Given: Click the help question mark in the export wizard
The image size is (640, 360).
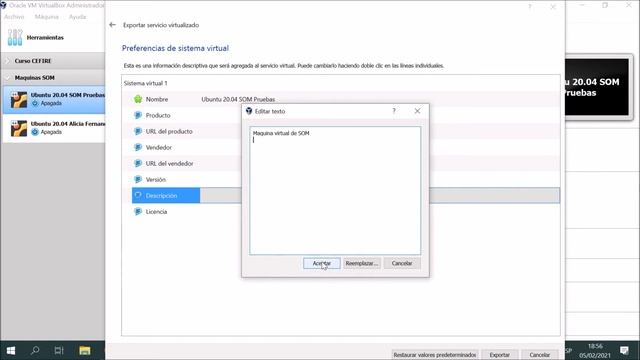Looking at the screenshot, I should pyautogui.click(x=530, y=7).
